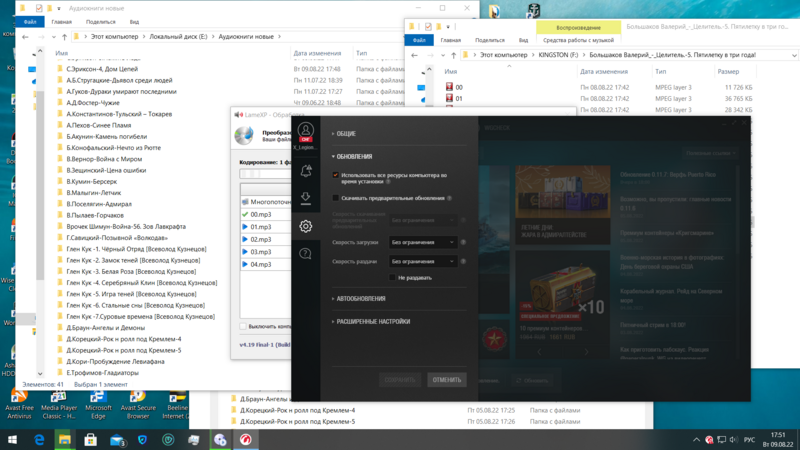Open Microsoft Store from the taskbar

pos(91,440)
